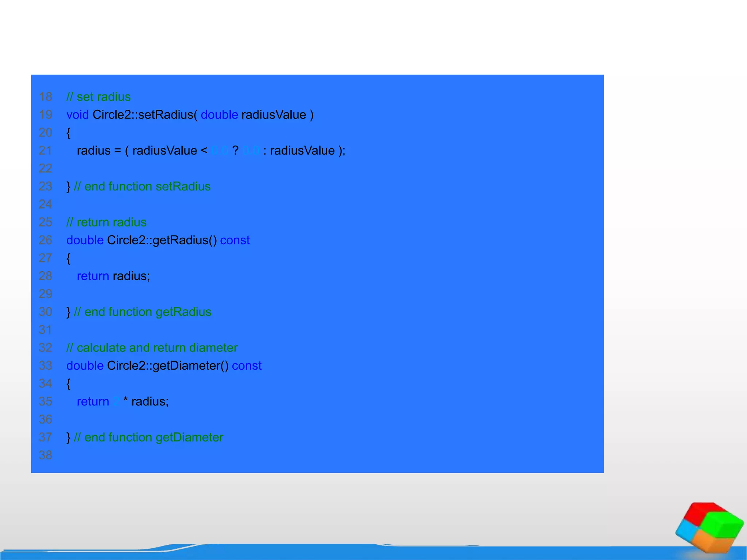
Task: Click line number 38
Action: pos(46,455)
